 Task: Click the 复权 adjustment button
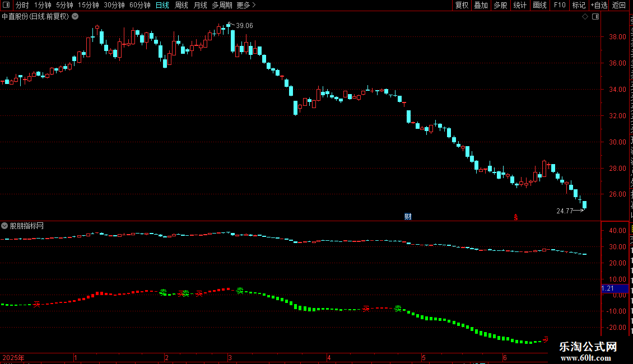click(462, 5)
